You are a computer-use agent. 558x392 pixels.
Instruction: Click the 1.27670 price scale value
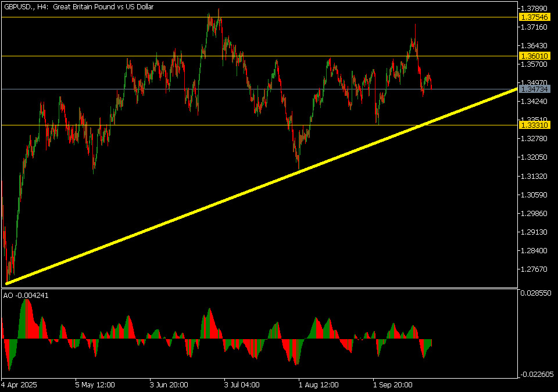click(534, 269)
